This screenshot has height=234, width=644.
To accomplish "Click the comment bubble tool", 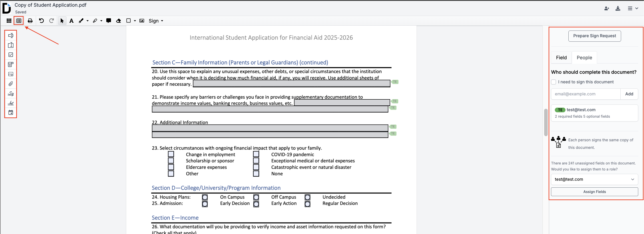I will point(109,21).
